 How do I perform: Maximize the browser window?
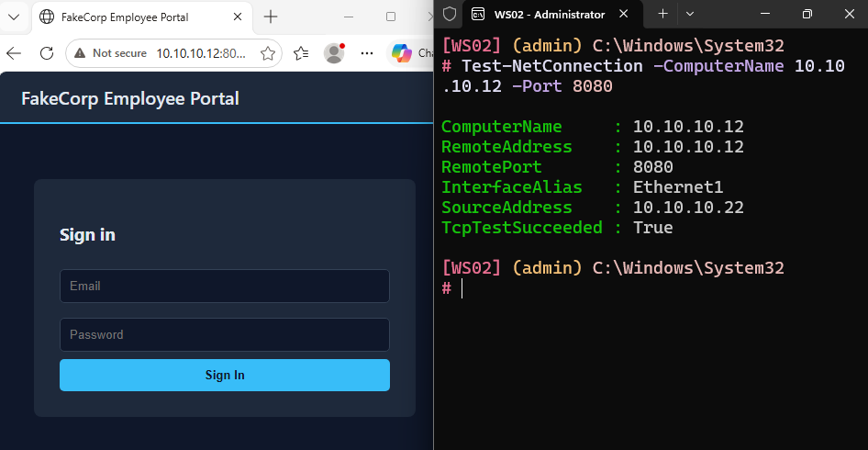coord(391,17)
